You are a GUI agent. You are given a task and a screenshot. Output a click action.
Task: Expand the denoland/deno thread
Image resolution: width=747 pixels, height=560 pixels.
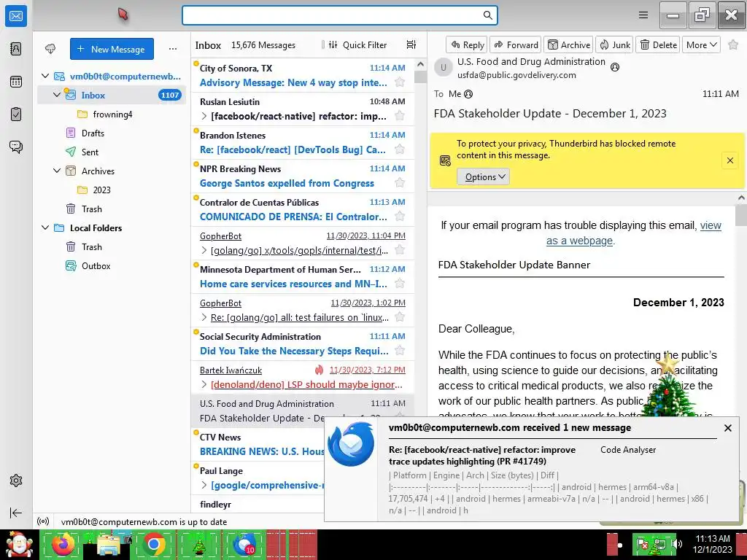click(x=204, y=384)
